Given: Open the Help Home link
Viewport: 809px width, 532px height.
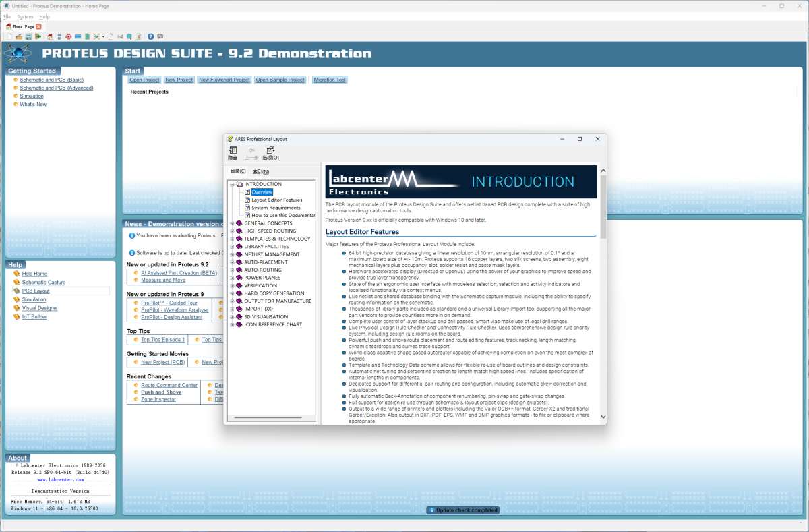Looking at the screenshot, I should coord(34,274).
